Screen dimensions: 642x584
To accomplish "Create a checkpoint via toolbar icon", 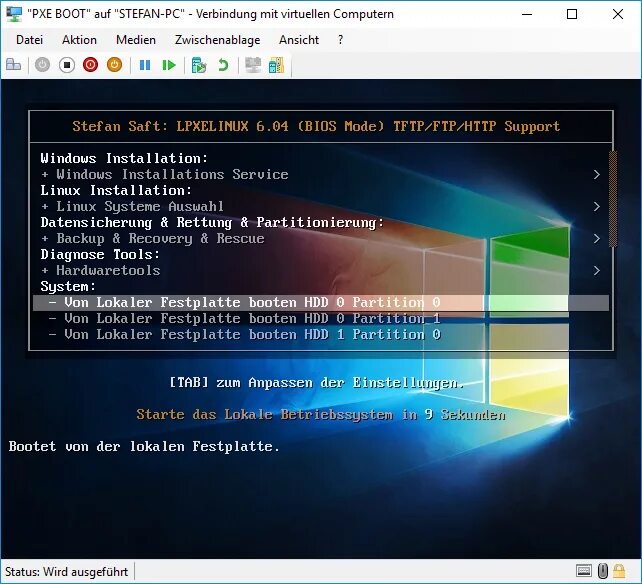I will coord(199,65).
